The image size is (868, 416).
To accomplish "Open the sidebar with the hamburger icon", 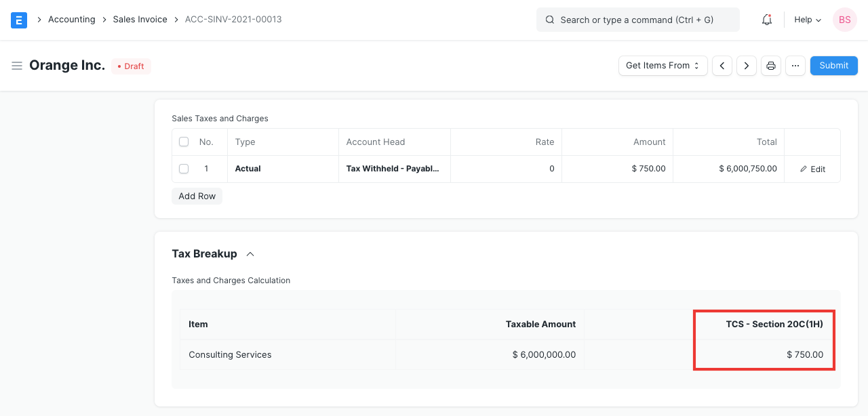I will 17,66.
